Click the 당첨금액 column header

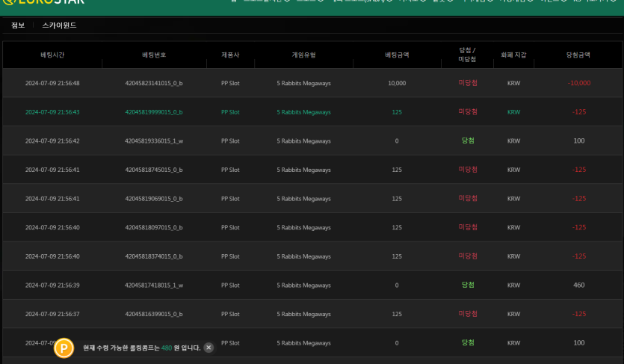(x=578, y=55)
